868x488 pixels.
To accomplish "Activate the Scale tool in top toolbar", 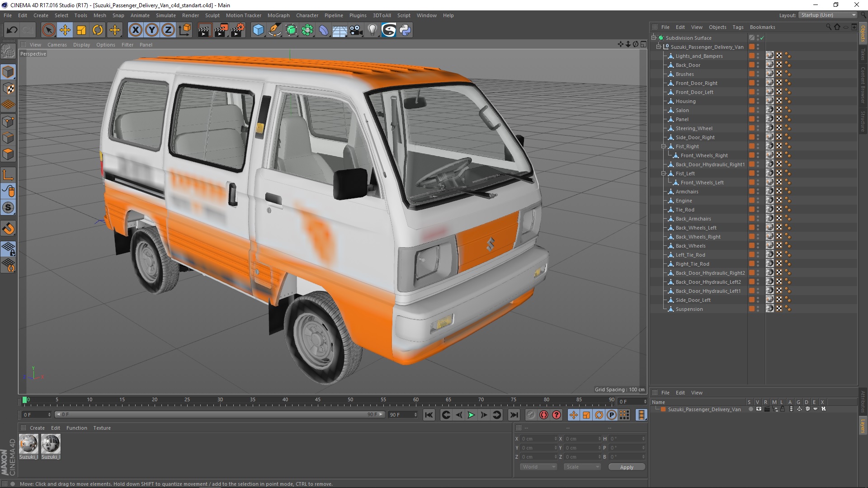I will point(81,30).
